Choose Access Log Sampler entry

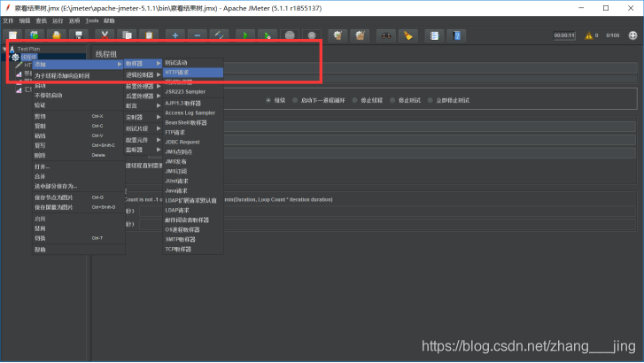[x=193, y=113]
